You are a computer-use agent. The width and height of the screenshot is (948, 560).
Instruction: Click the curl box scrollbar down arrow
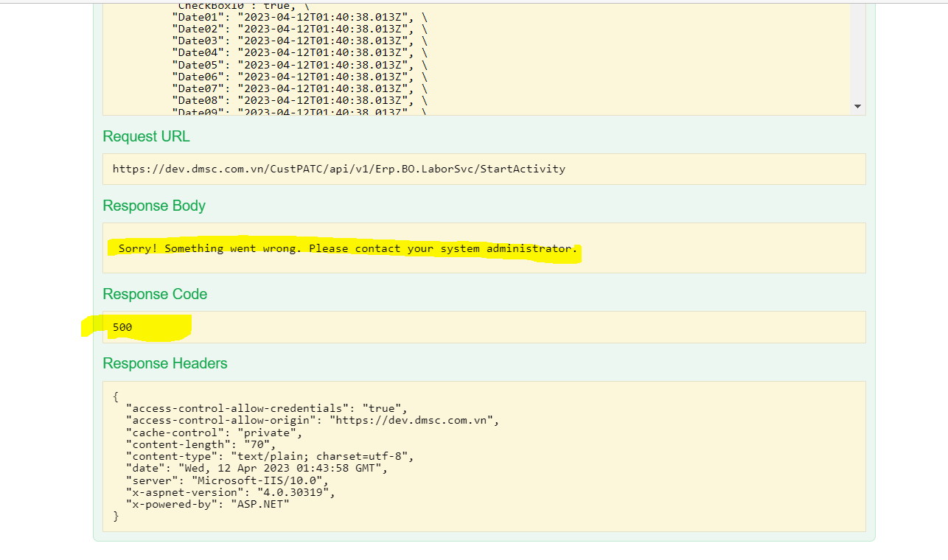pyautogui.click(x=857, y=107)
